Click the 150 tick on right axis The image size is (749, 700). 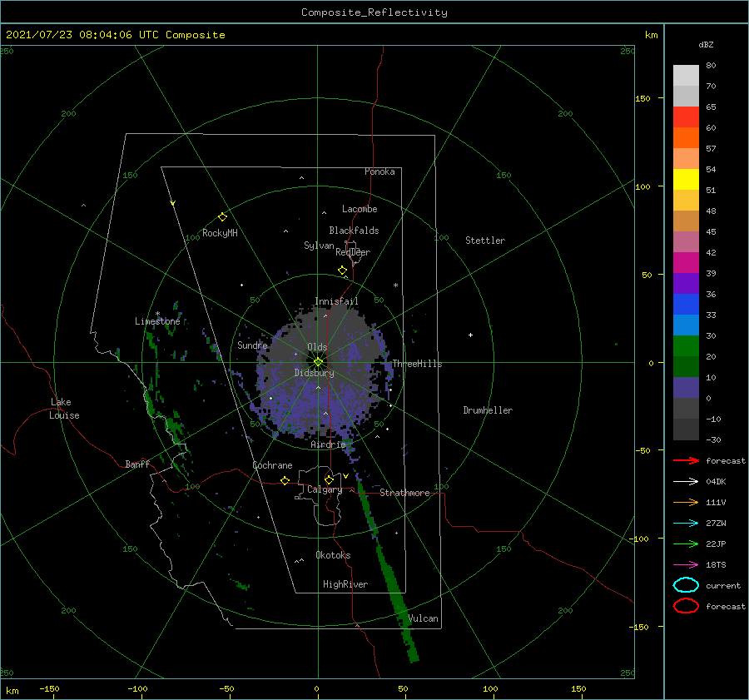[x=642, y=98]
